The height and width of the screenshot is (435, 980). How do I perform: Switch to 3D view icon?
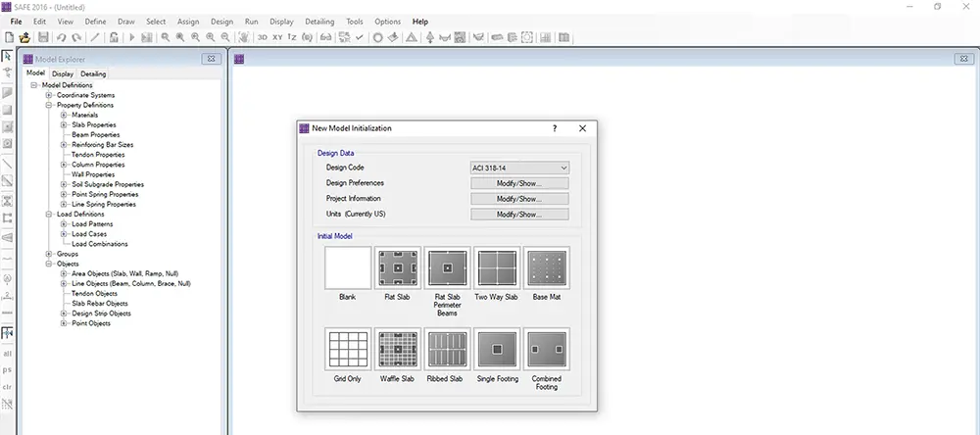pyautogui.click(x=263, y=37)
